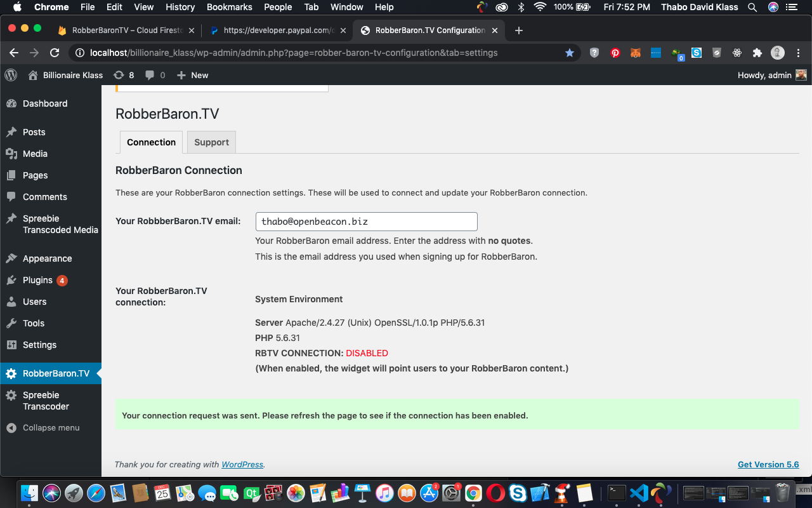
Task: Select RobberBaron.TV sidebar item
Action: point(51,373)
